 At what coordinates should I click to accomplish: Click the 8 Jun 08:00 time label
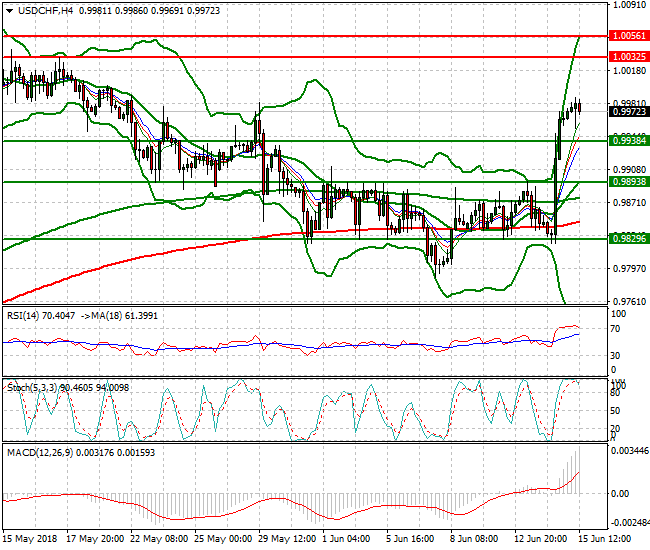474,539
